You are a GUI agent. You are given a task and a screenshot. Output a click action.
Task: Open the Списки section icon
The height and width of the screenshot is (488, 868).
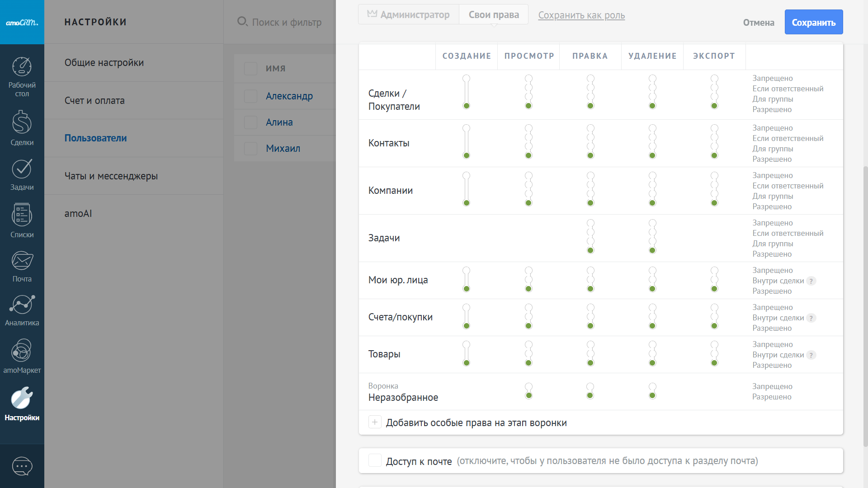click(x=22, y=215)
